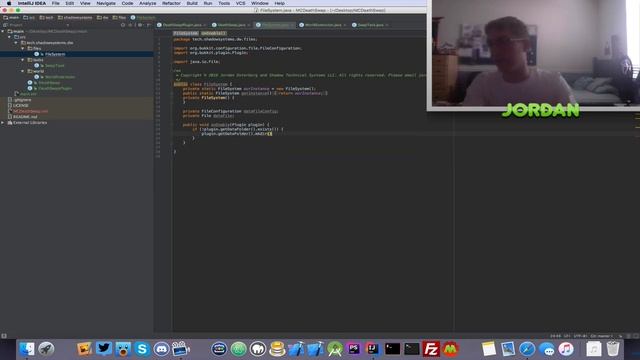This screenshot has width=640, height=360.
Task: Click dw folder in the navigation bar
Action: (x=103, y=18)
